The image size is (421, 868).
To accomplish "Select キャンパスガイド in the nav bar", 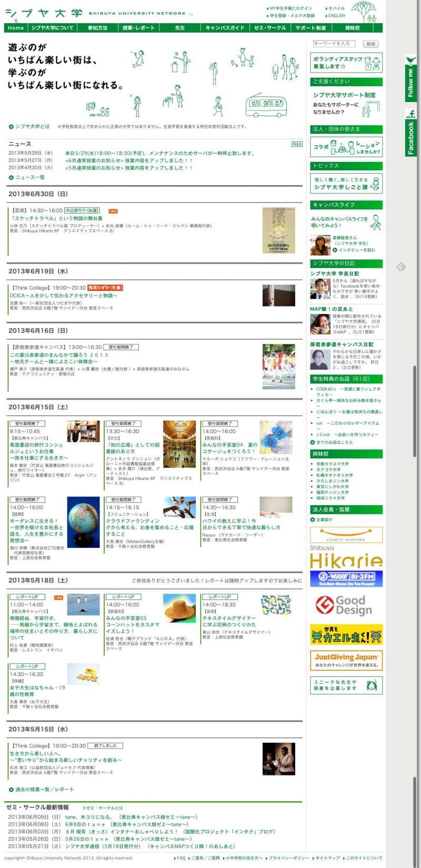I will 225,28.
